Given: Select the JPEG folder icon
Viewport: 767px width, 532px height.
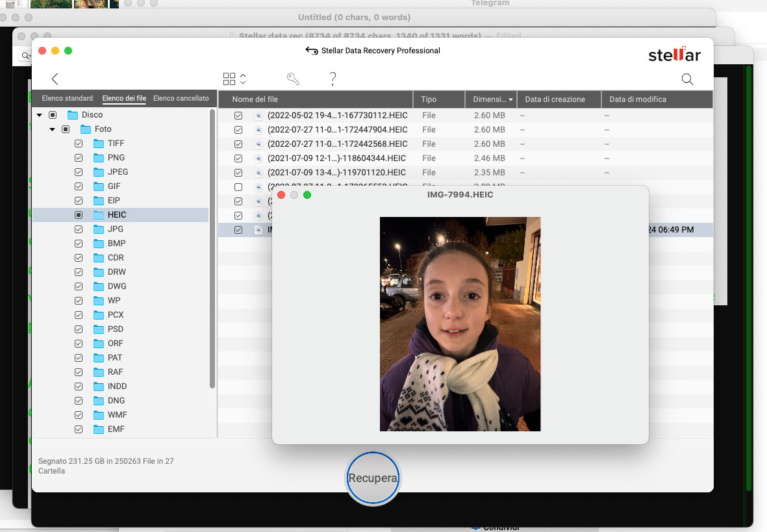Looking at the screenshot, I should point(99,172).
